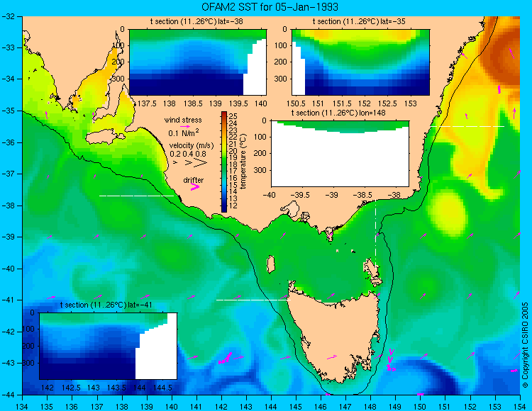
Task: Click the white dashed section line at latitude -35
Action: point(467,126)
